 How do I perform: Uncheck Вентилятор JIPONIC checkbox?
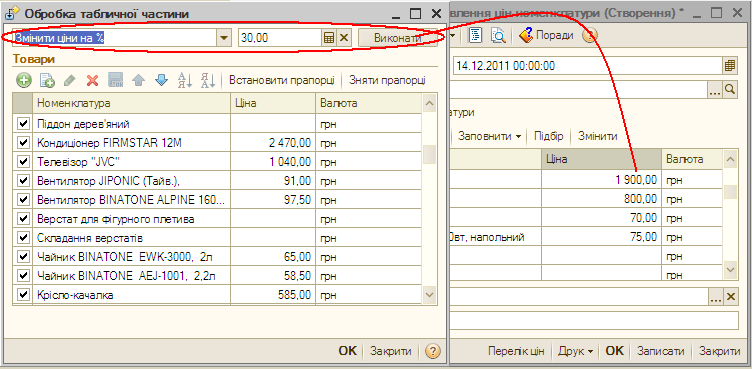[23, 180]
